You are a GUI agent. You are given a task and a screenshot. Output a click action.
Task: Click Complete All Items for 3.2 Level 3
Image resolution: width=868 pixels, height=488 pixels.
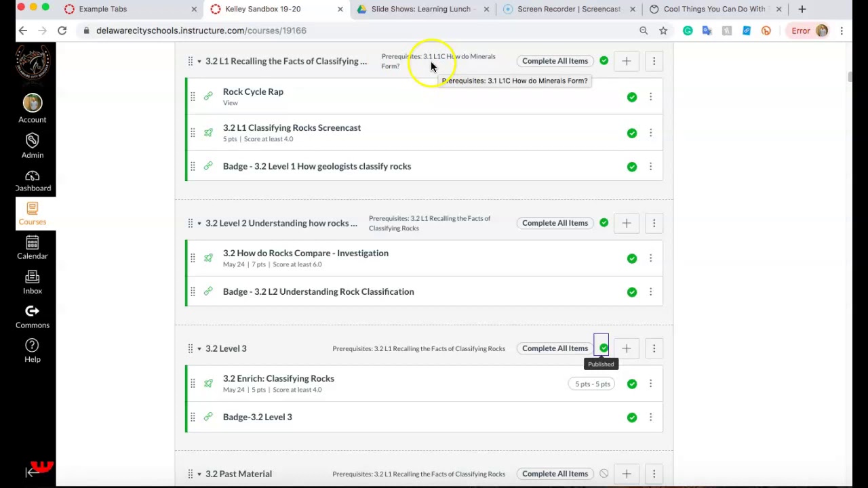pos(555,348)
